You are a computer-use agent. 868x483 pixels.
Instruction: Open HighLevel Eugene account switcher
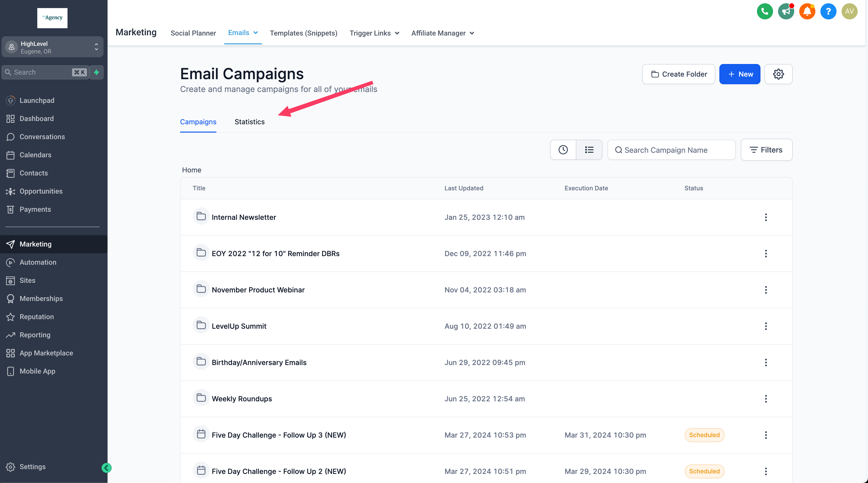pyautogui.click(x=52, y=47)
